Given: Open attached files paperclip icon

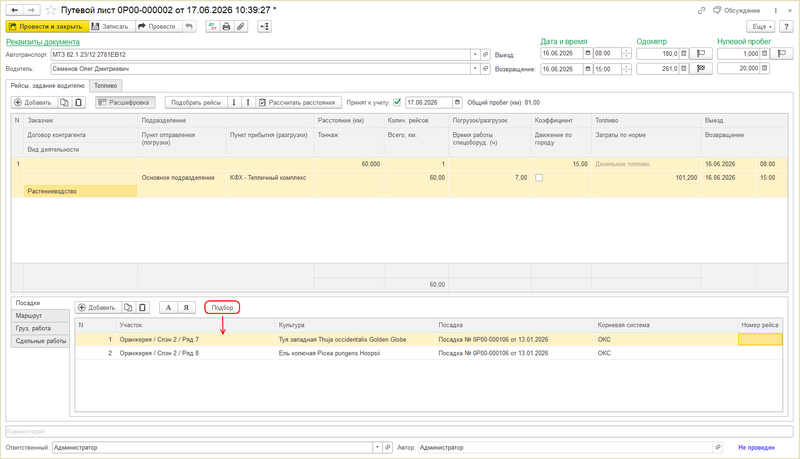Looking at the screenshot, I should (x=241, y=27).
